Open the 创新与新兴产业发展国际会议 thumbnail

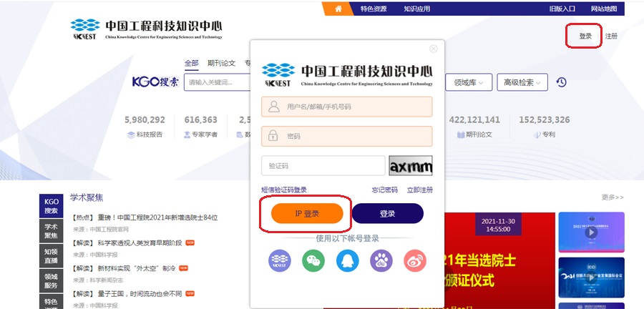[x=592, y=278]
